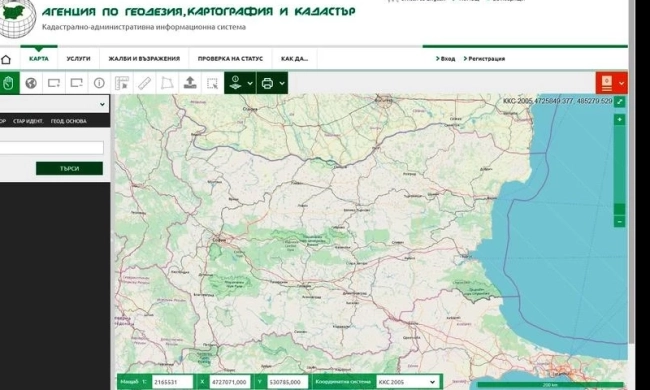Screen dimensions: 650x390
Task: Open ПРОВЕРКА НА СТАТУС menu
Action: (x=230, y=59)
